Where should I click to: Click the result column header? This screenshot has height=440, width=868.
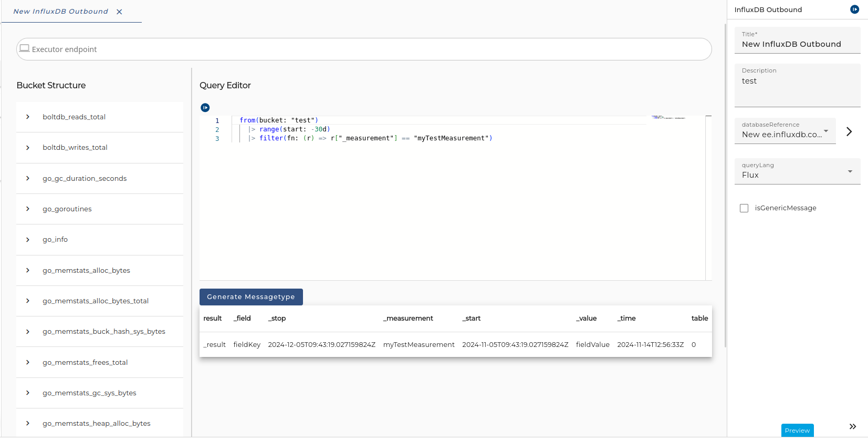coord(213,319)
